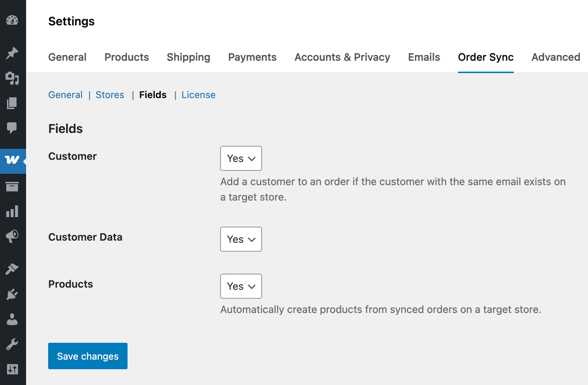Image resolution: width=588 pixels, height=385 pixels.
Task: Expand the Customer Yes dropdown
Action: pyautogui.click(x=241, y=158)
